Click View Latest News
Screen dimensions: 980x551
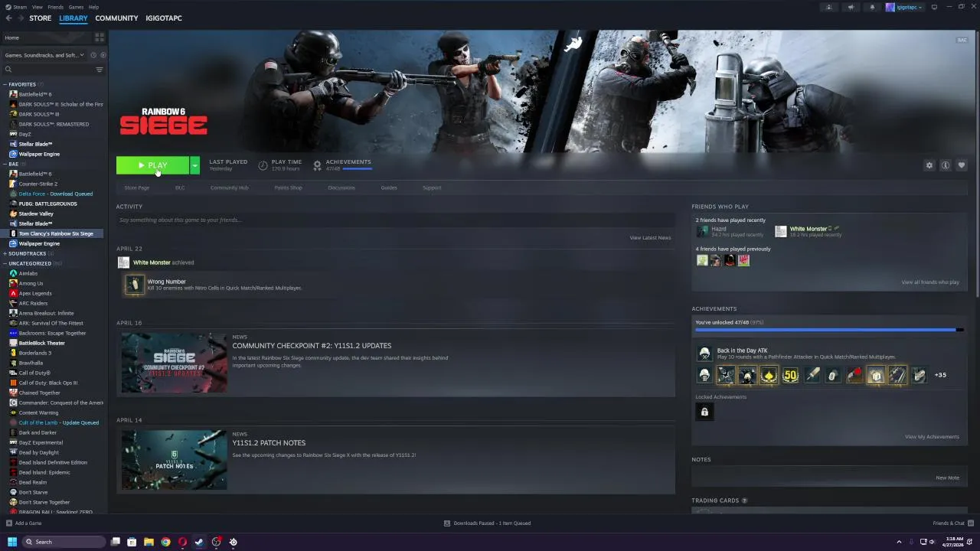[650, 238]
